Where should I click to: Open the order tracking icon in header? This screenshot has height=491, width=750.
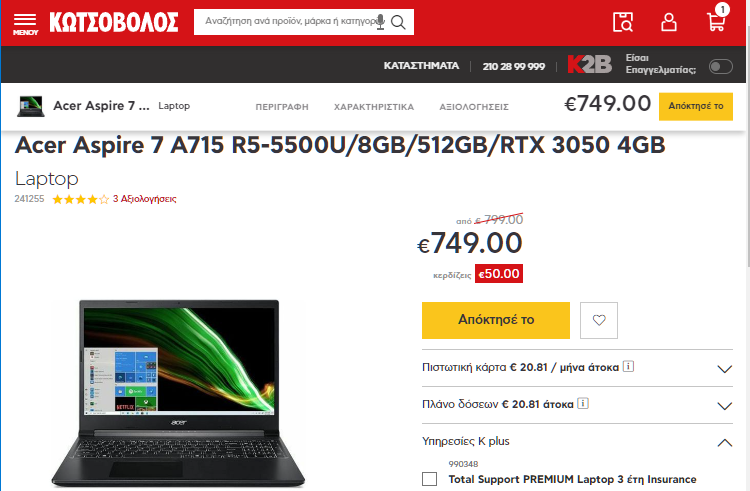(623, 22)
